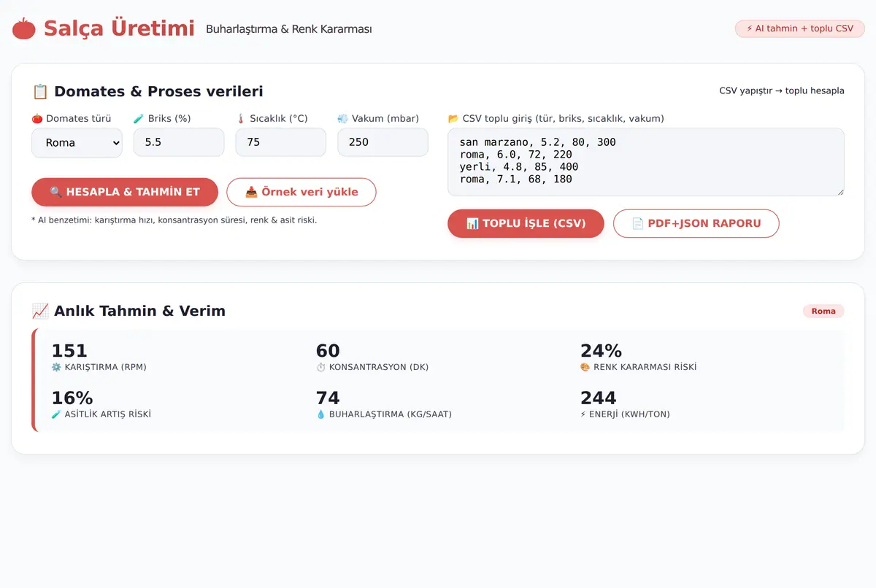Click the palette icon for RENK KARARMASI RİSKİ
876x588 pixels.
585,367
